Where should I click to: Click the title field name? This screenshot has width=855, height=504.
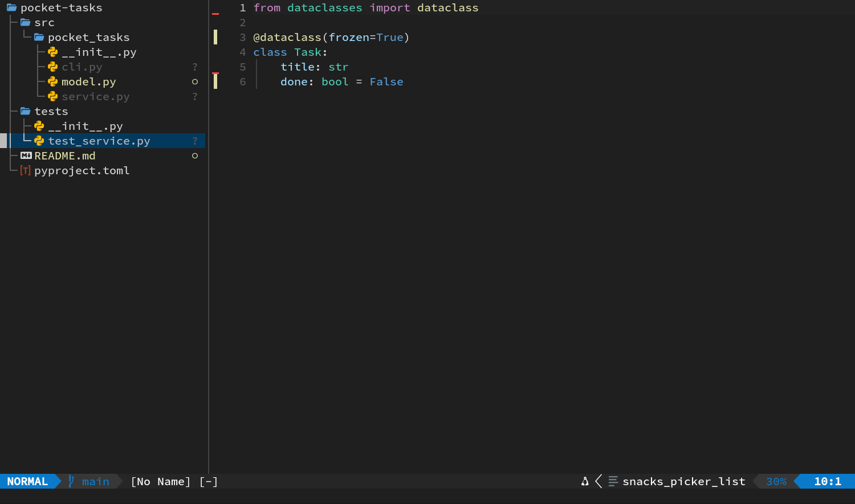click(298, 67)
